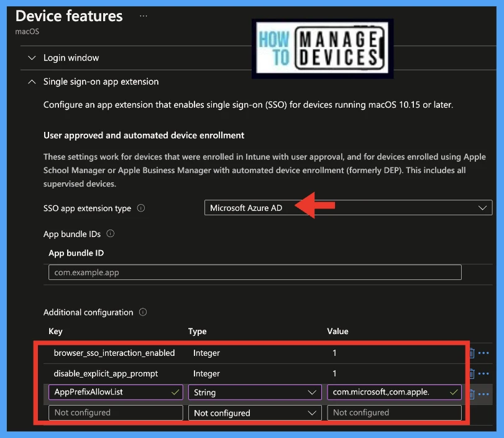Click info icon next to SSO app extension type
Screen dimensions: 504x438
click(x=141, y=208)
